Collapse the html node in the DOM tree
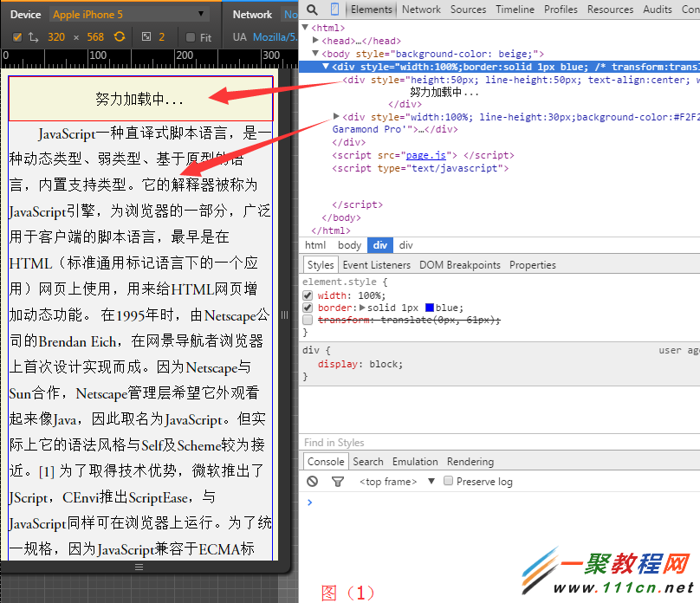The width and height of the screenshot is (700, 603). pos(305,27)
